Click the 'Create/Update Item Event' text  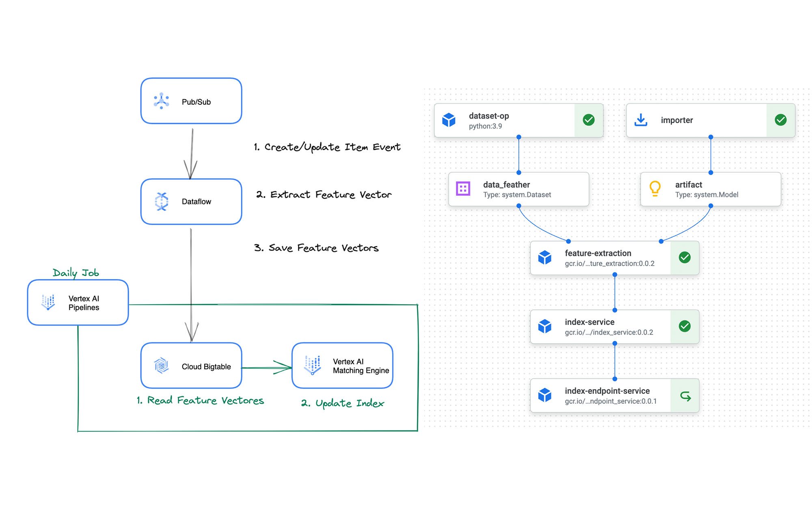coord(333,147)
